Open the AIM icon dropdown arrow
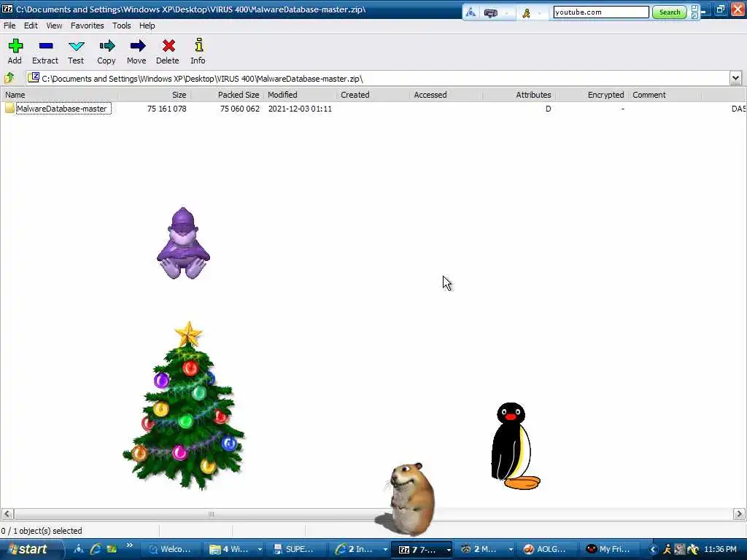Image resolution: width=747 pixels, height=560 pixels. tap(540, 13)
